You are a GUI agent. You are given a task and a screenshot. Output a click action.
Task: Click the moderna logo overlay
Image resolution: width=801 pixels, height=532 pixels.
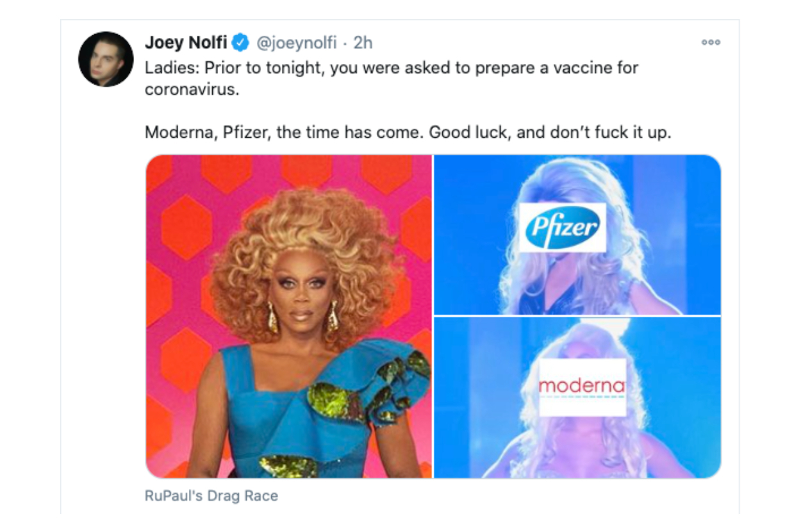(x=582, y=387)
